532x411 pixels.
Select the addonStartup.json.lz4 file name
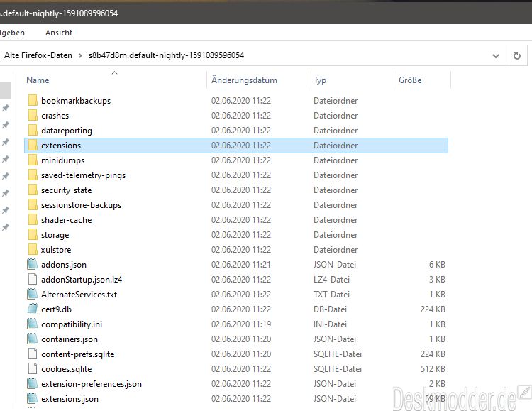click(x=82, y=280)
